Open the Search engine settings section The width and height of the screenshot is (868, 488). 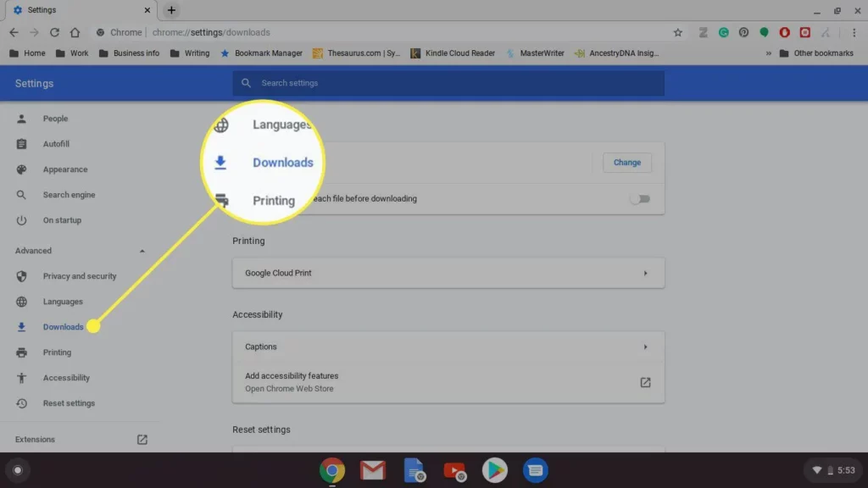(70, 195)
